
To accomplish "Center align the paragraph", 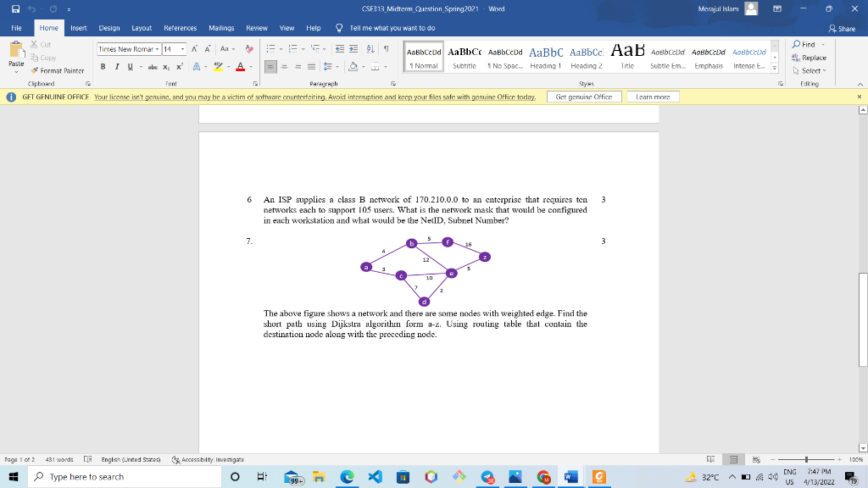I will [x=284, y=67].
